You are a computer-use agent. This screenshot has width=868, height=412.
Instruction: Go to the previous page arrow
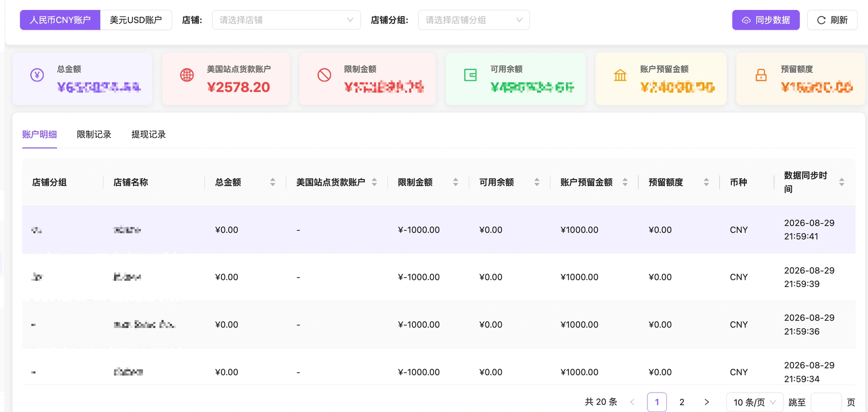[632, 402]
